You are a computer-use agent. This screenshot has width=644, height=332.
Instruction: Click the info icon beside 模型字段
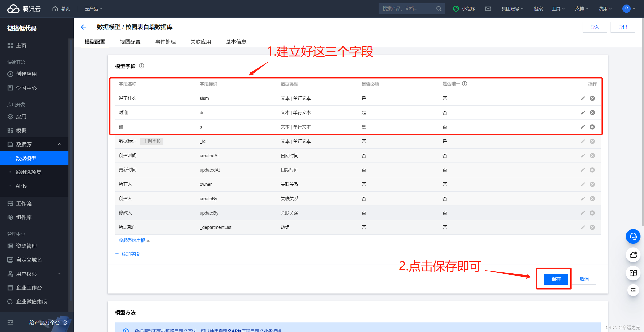click(142, 66)
